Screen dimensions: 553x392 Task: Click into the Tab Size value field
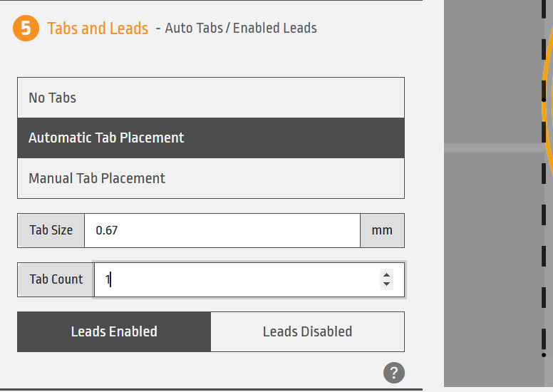(222, 230)
